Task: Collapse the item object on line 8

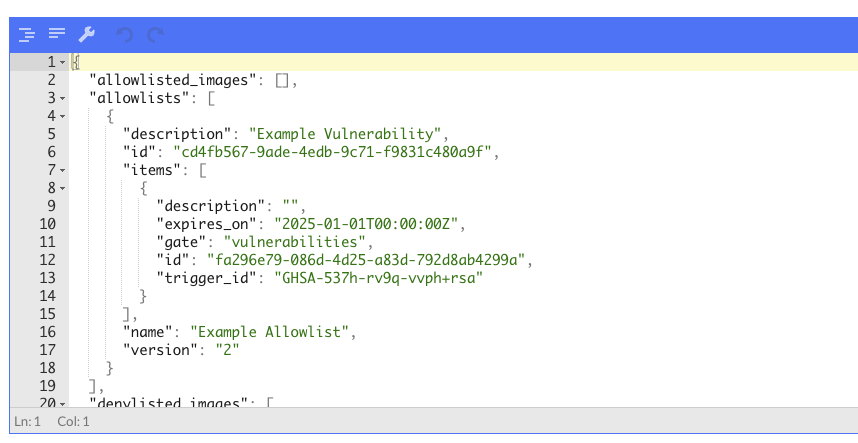Action: (x=63, y=187)
